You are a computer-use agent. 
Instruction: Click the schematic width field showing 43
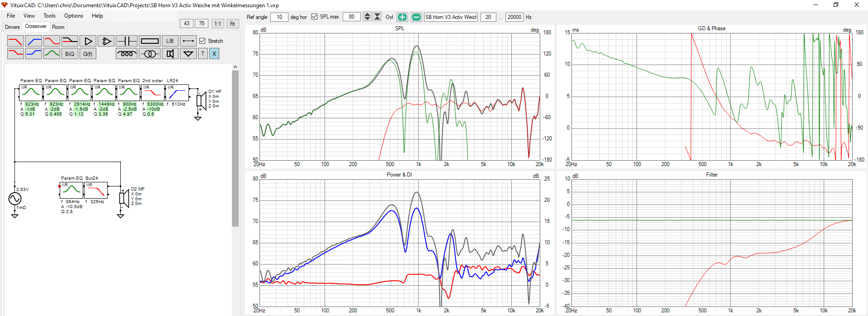187,23
